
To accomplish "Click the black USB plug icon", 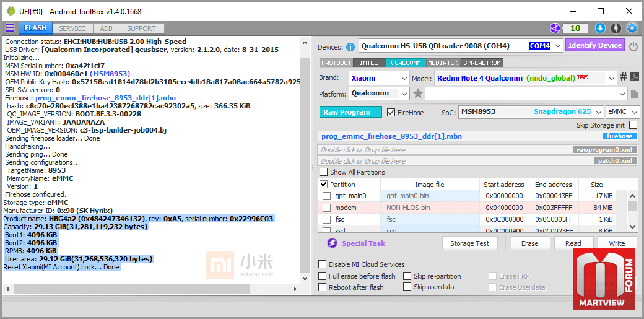I will click(616, 28).
